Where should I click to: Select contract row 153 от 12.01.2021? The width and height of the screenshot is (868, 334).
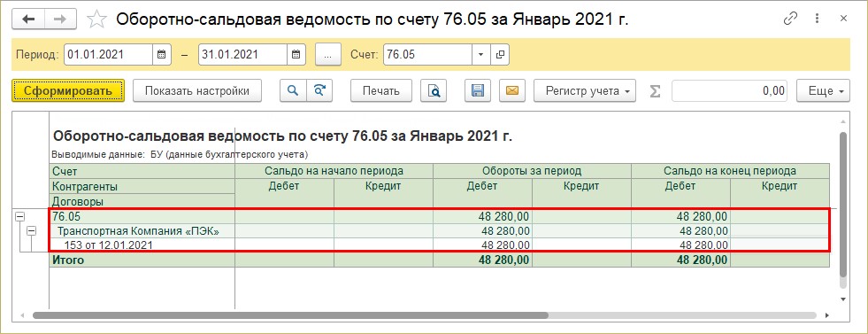[142, 245]
